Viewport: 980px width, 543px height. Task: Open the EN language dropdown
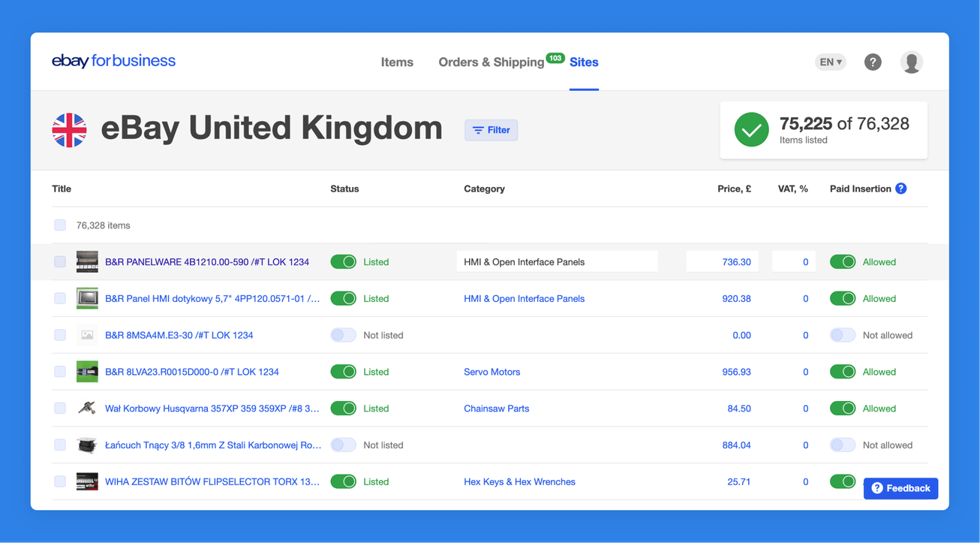point(831,62)
